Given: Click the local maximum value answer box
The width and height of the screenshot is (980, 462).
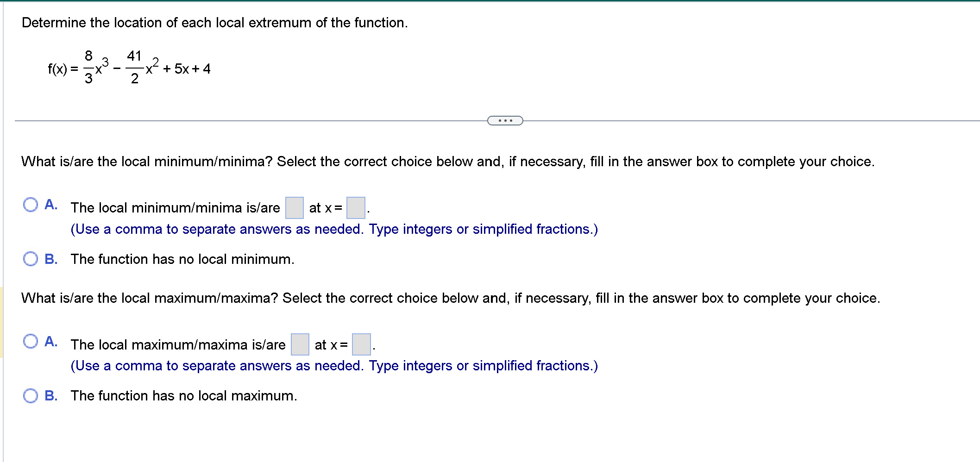Looking at the screenshot, I should pos(300,344).
